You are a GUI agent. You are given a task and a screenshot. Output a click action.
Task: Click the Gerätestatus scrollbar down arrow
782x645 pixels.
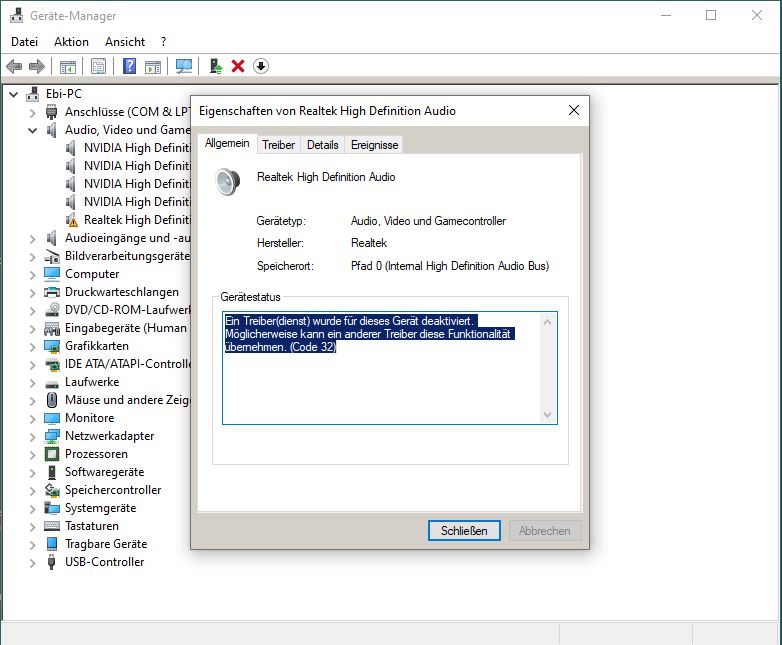(x=548, y=415)
